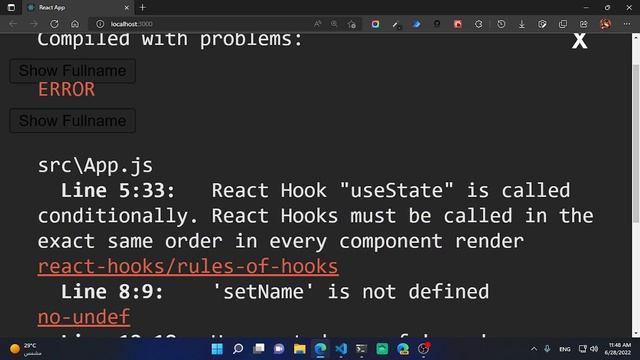The image size is (640, 360).
Task: View site information icon in address bar
Action: click(100, 24)
